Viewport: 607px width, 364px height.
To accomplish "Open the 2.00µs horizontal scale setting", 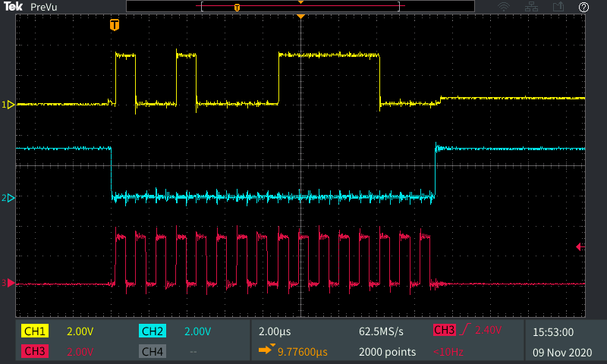I will [274, 331].
